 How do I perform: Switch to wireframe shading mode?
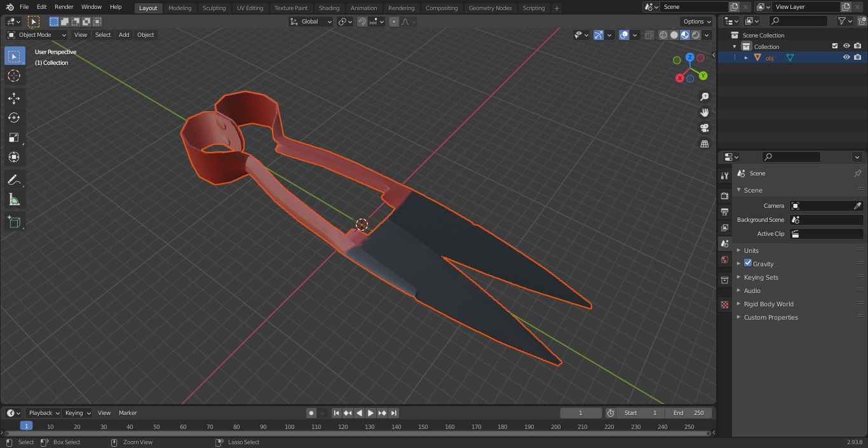click(663, 35)
